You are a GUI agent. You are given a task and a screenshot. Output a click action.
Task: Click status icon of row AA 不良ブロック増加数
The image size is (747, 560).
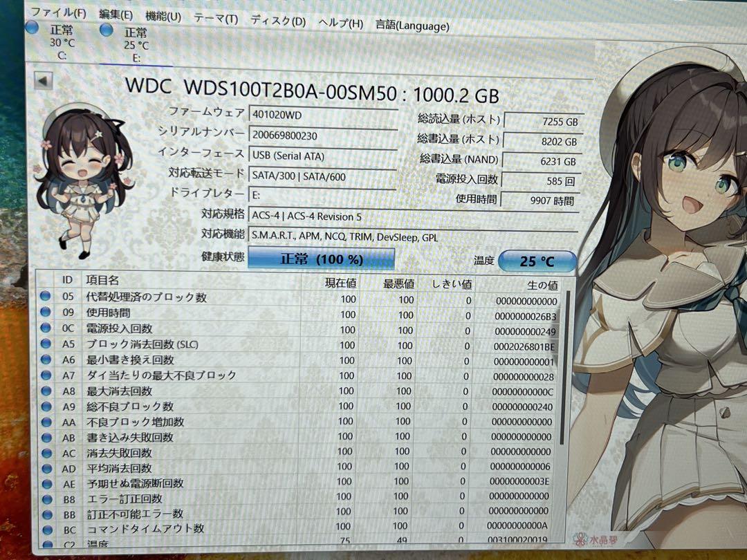[46, 422]
